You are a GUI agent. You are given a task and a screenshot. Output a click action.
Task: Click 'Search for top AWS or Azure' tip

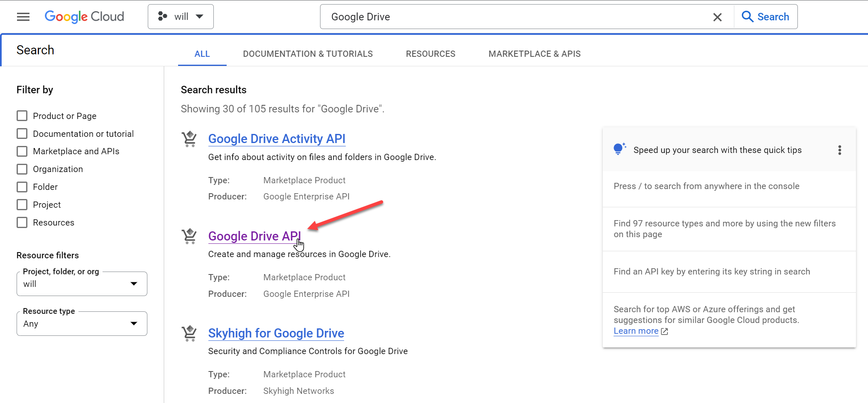tap(707, 315)
